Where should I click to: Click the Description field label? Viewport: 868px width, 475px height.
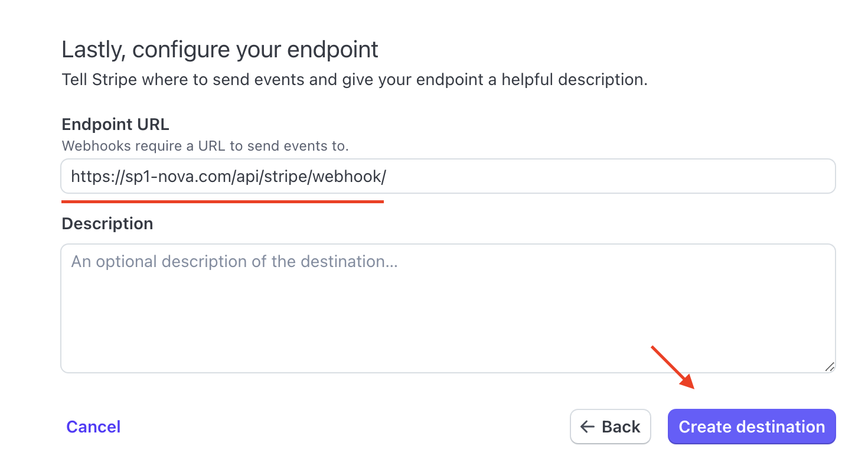pos(107,223)
